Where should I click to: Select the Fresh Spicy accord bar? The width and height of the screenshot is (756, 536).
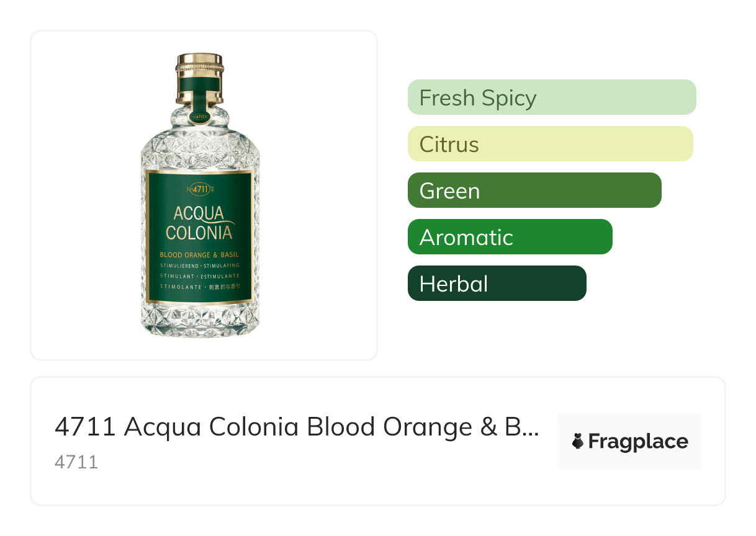551,97
